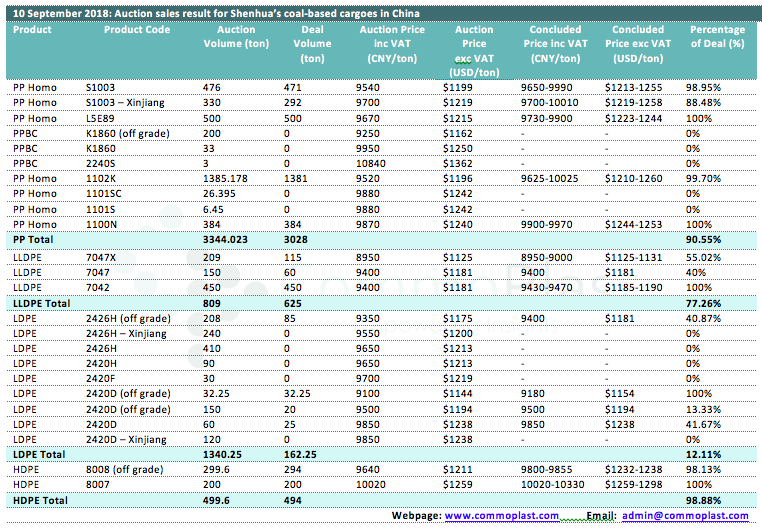Image resolution: width=762 pixels, height=532 pixels.
Task: Select the PP Total row label
Action: click(x=34, y=241)
